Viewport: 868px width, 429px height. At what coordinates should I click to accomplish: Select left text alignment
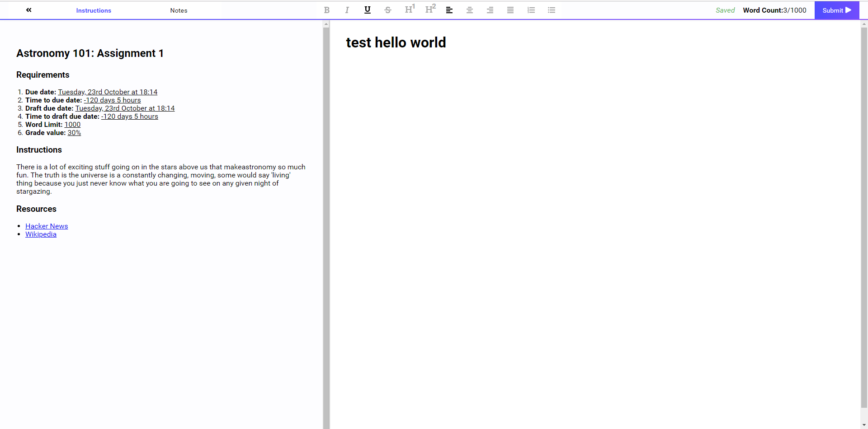pos(449,10)
